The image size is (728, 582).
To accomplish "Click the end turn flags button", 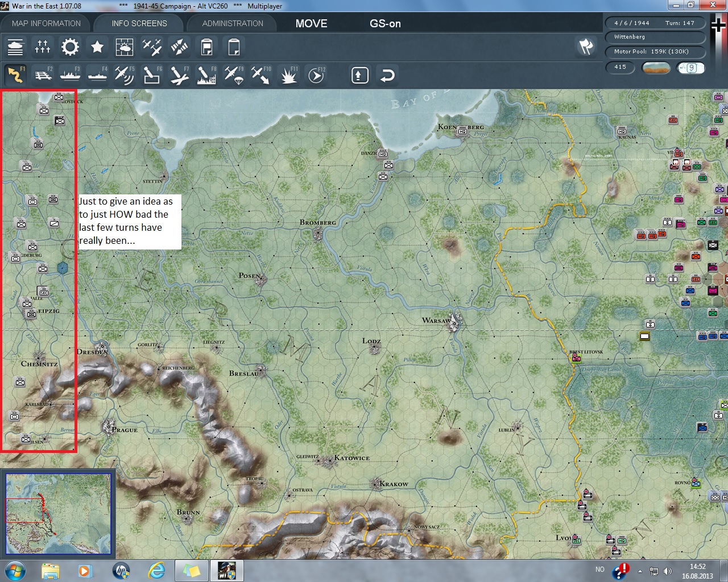I will tap(586, 47).
